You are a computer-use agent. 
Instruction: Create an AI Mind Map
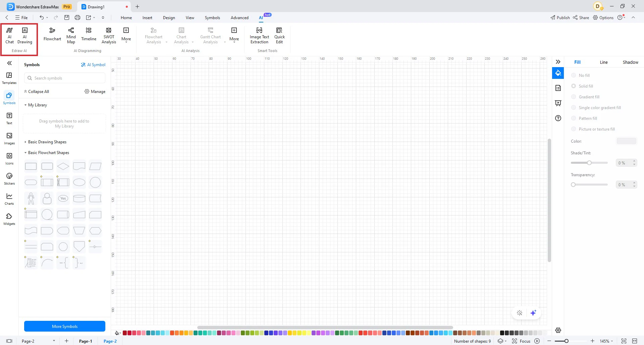click(71, 36)
